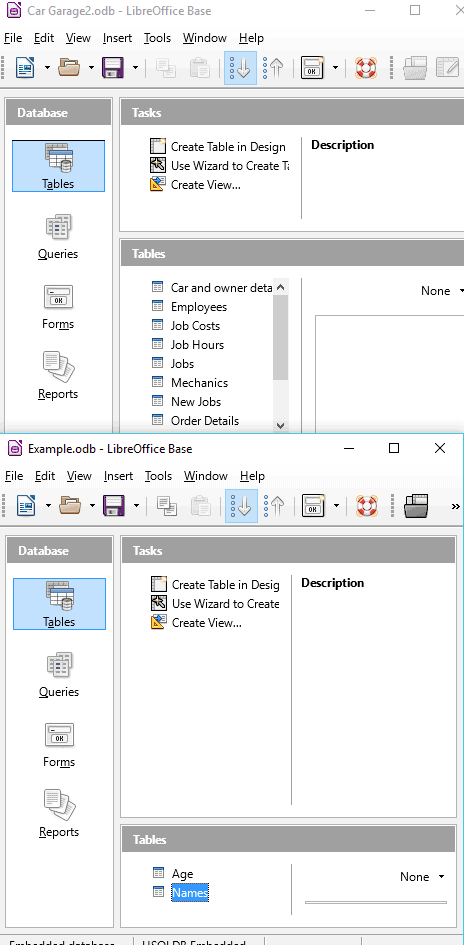Select Jobs table

[172, 363]
